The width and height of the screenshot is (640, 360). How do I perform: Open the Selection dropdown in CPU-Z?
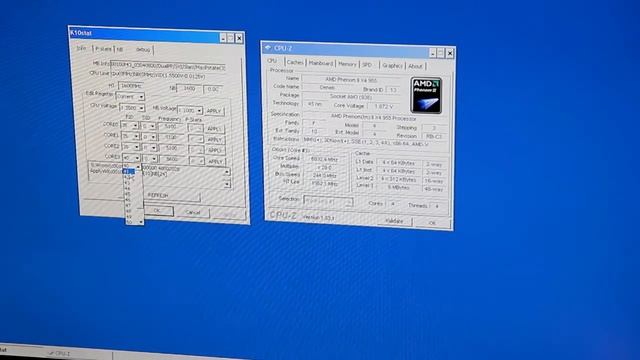click(328, 201)
